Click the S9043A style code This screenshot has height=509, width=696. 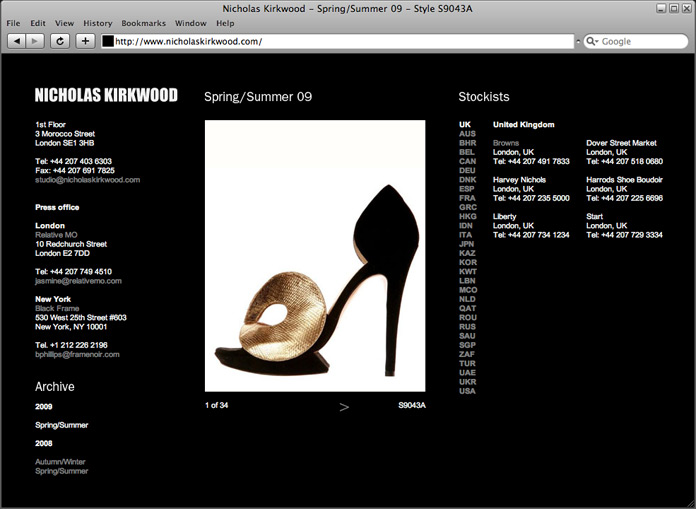click(x=412, y=405)
